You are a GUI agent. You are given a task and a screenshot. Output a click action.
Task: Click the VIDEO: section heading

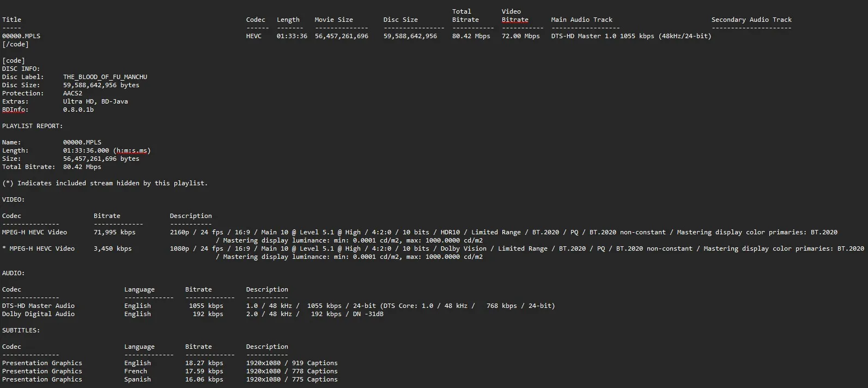pyautogui.click(x=13, y=199)
